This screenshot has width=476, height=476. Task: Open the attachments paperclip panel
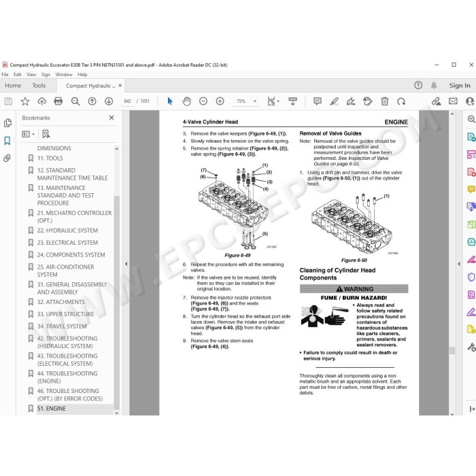pos(7,158)
